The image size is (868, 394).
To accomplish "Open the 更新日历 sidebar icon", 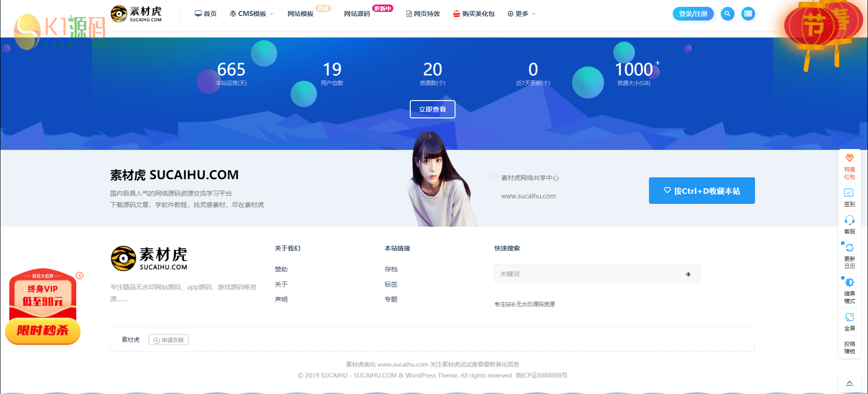I will [x=850, y=256].
